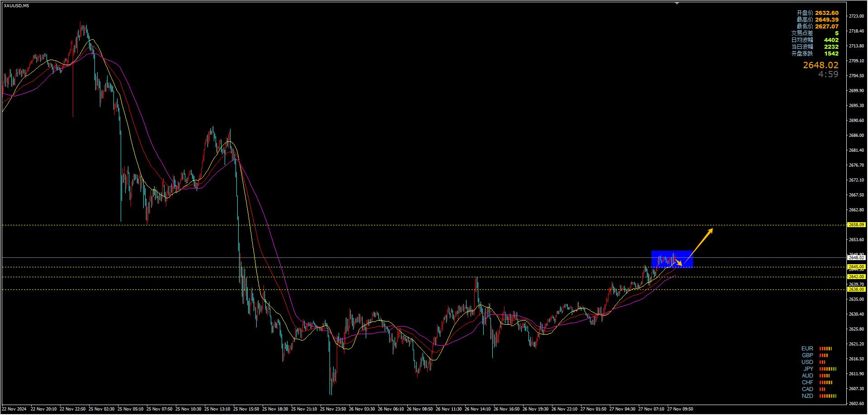Click the 开盘价 label in the info panel
Viewport: 868px width, 415px height.
pos(805,13)
